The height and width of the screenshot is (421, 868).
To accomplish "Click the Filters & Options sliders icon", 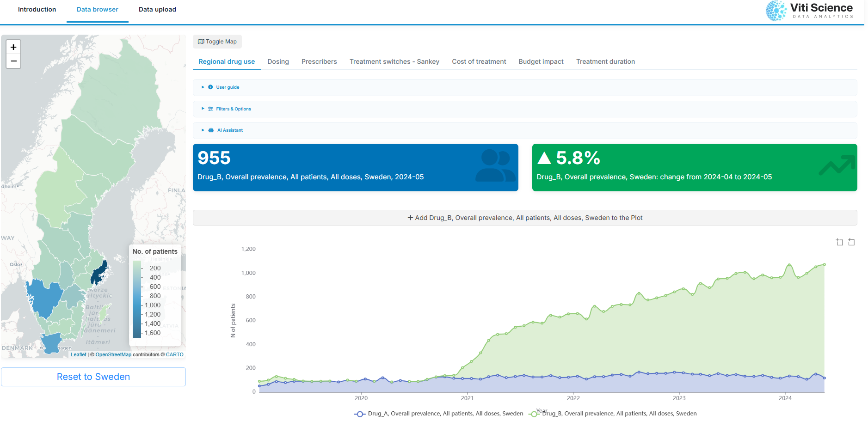I will coord(210,109).
